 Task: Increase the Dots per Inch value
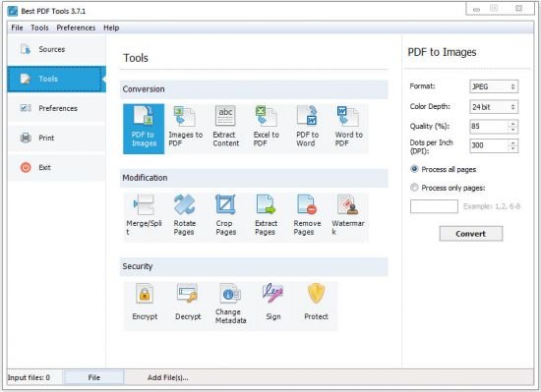513,142
